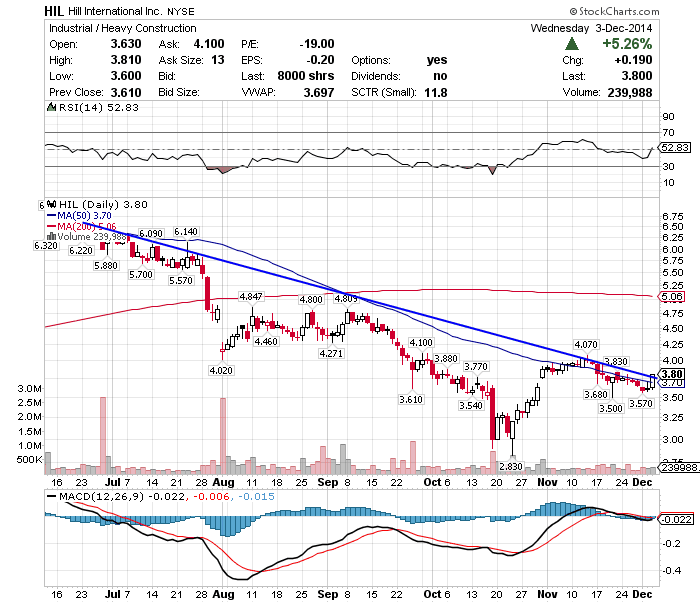This screenshot has height=603, width=700.
Task: Click the Chg value +0.190
Action: [x=633, y=60]
